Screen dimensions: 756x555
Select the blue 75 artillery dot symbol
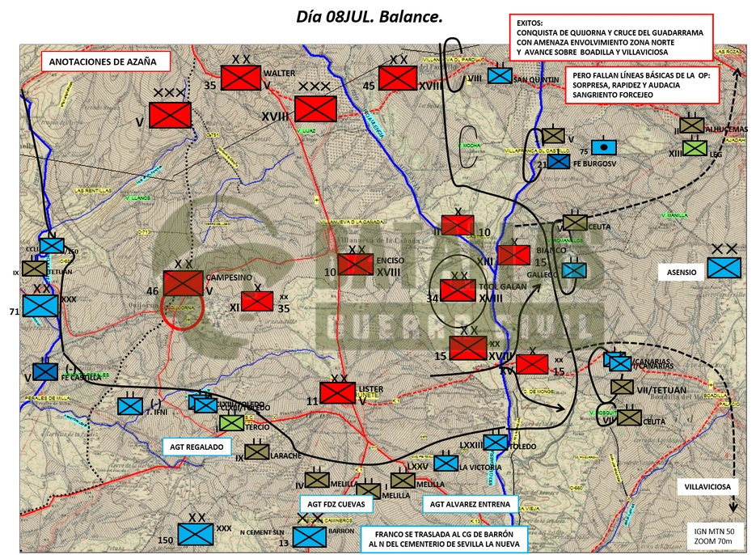604,148
